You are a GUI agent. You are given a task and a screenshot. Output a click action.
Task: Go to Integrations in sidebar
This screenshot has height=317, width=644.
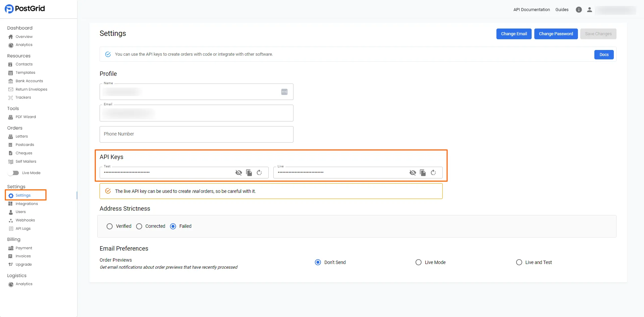(26, 204)
